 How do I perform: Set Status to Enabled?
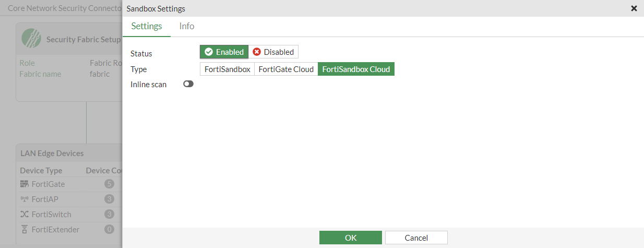pos(224,52)
